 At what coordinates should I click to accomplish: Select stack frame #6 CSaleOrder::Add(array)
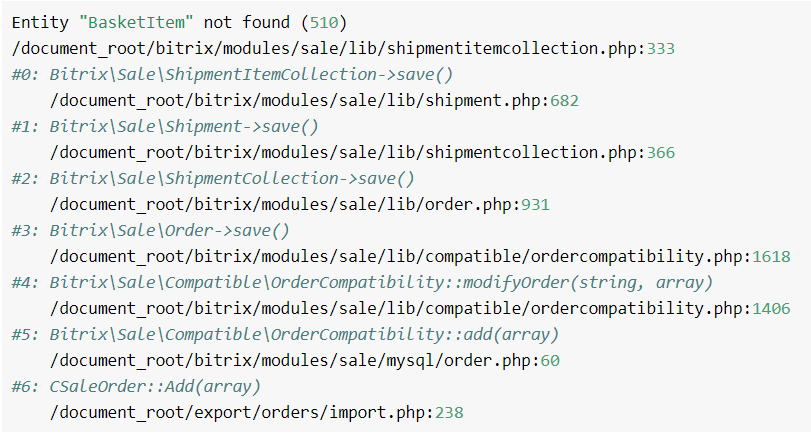[x=136, y=386]
